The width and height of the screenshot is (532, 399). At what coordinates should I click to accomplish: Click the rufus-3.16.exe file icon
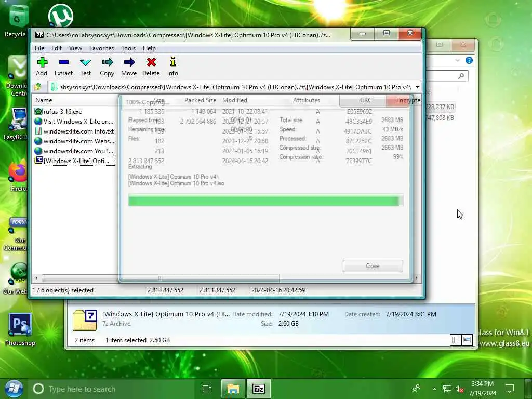[38, 111]
